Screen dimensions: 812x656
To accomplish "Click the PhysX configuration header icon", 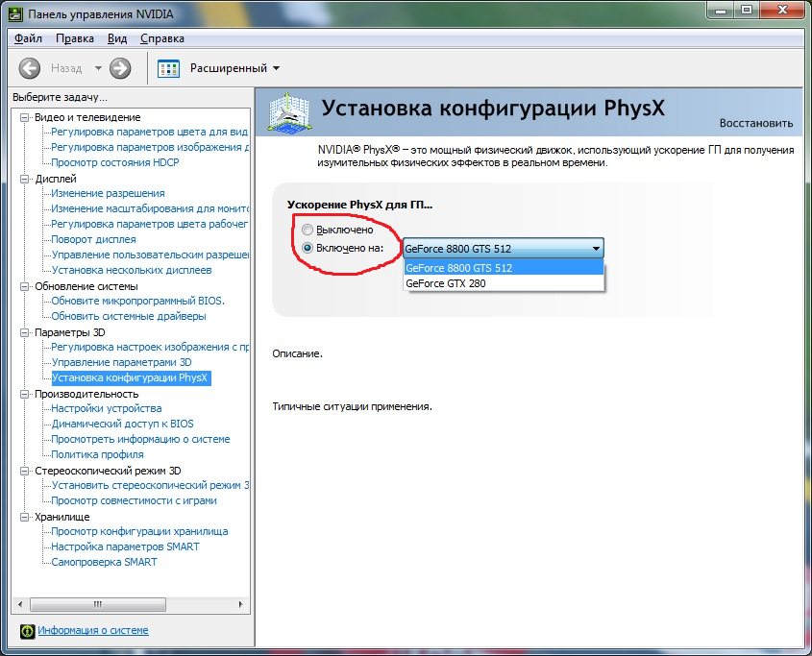I will click(290, 111).
